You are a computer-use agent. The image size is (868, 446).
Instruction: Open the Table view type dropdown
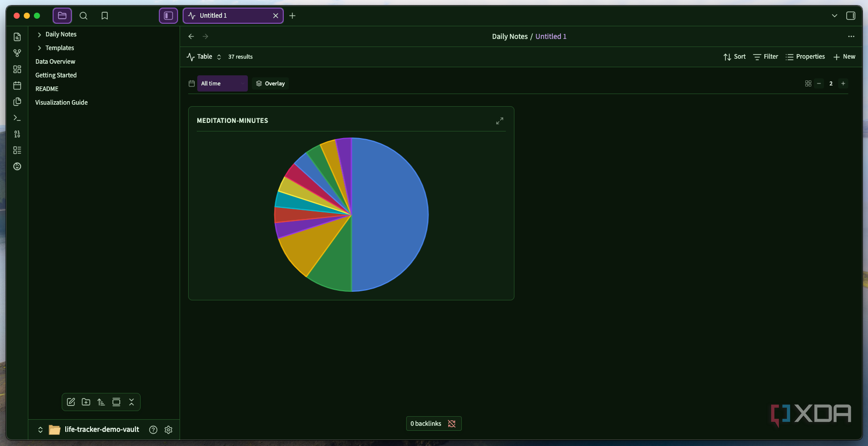click(x=204, y=57)
